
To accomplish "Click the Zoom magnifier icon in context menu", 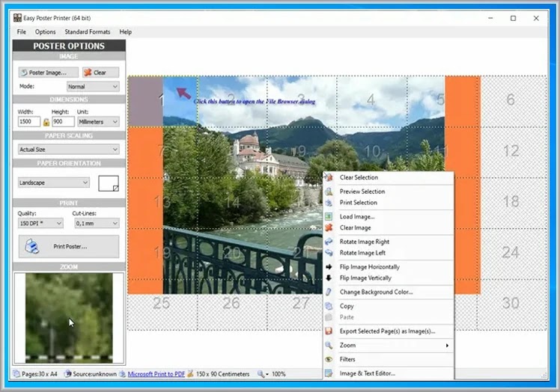I will pos(329,345).
